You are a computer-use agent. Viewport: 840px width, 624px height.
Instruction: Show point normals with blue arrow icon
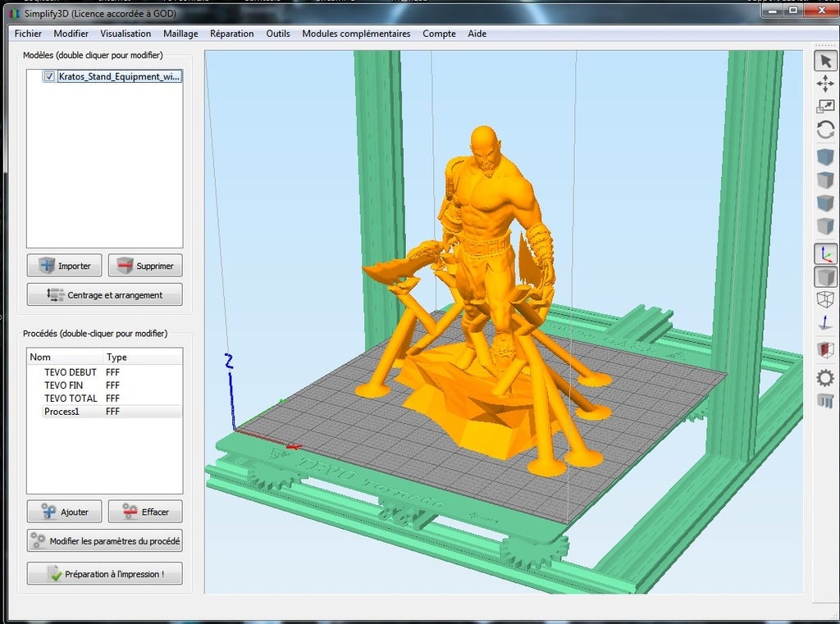click(x=825, y=323)
